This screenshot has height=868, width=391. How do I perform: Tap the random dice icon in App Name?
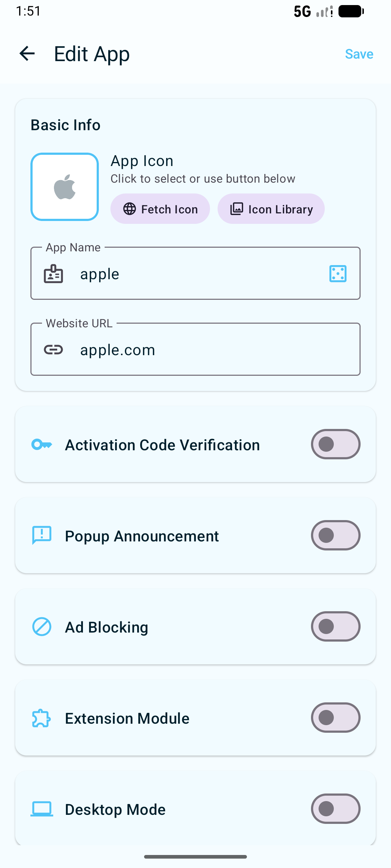point(338,273)
